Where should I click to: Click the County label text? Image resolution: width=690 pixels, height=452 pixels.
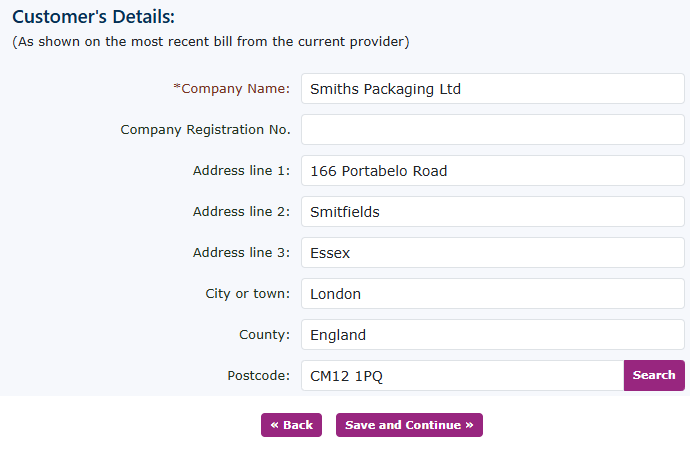tap(264, 334)
